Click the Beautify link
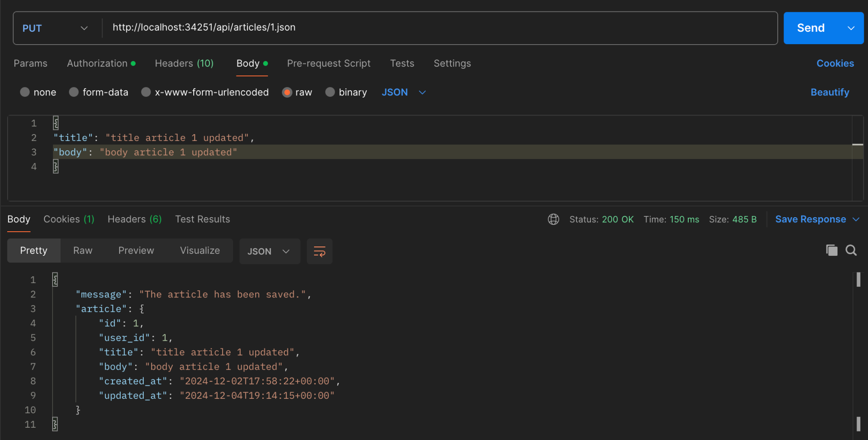 829,92
